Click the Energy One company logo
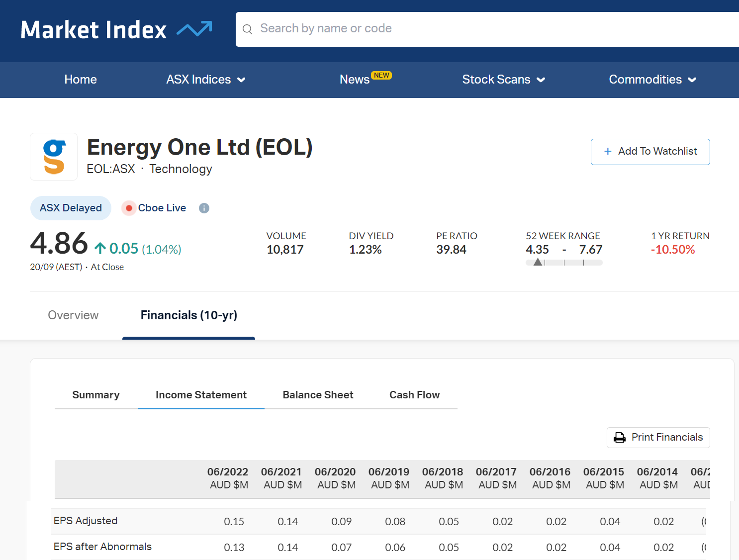Screen dimensions: 739x560 (x=54, y=157)
